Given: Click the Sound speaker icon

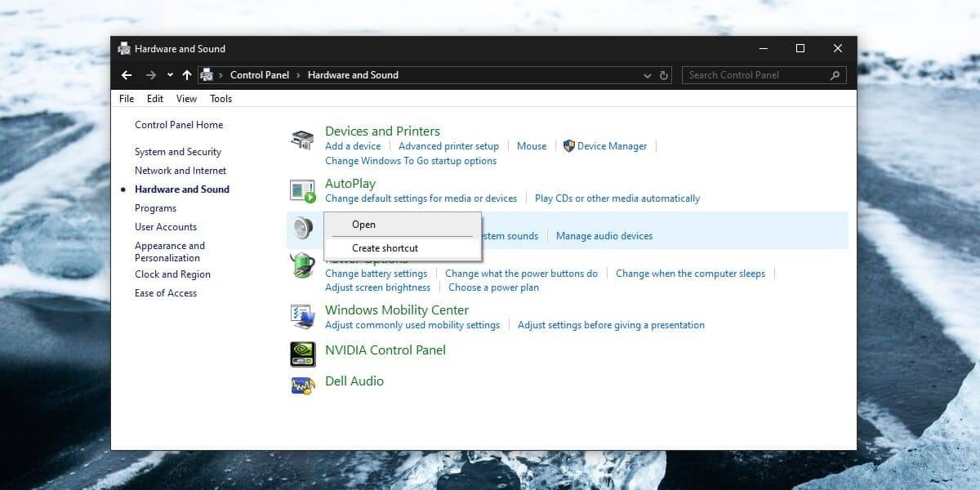Looking at the screenshot, I should 303,229.
